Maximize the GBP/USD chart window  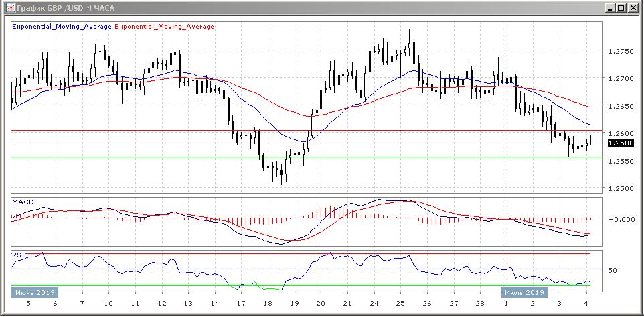point(621,7)
